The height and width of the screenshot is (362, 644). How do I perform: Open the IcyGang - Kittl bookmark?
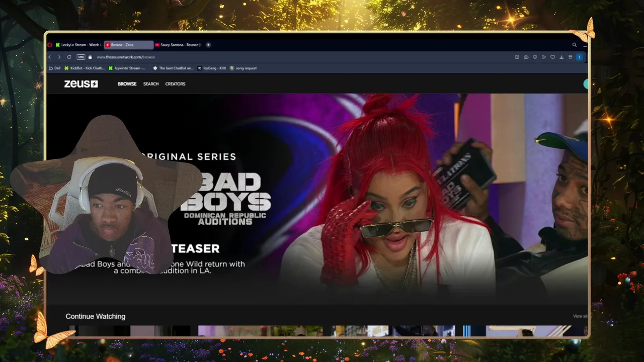pos(212,68)
